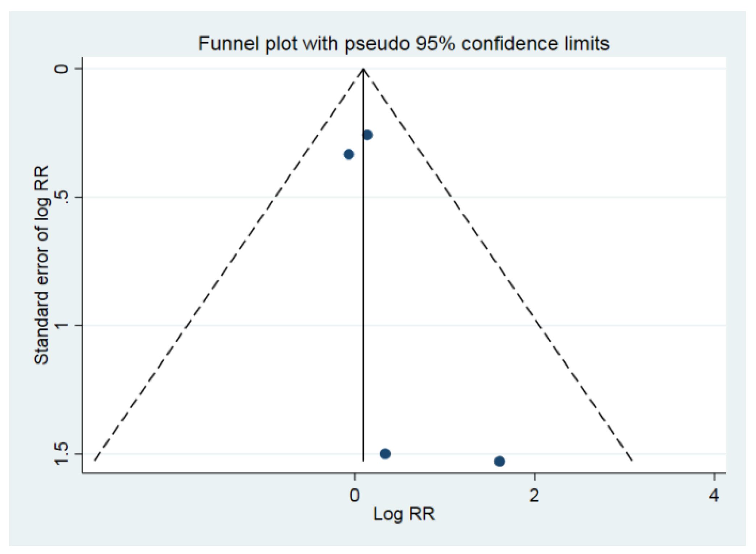Viewport: 756px width, 554px height.
Task: Click the '0' tick label on the x-axis
Action: coord(354,495)
